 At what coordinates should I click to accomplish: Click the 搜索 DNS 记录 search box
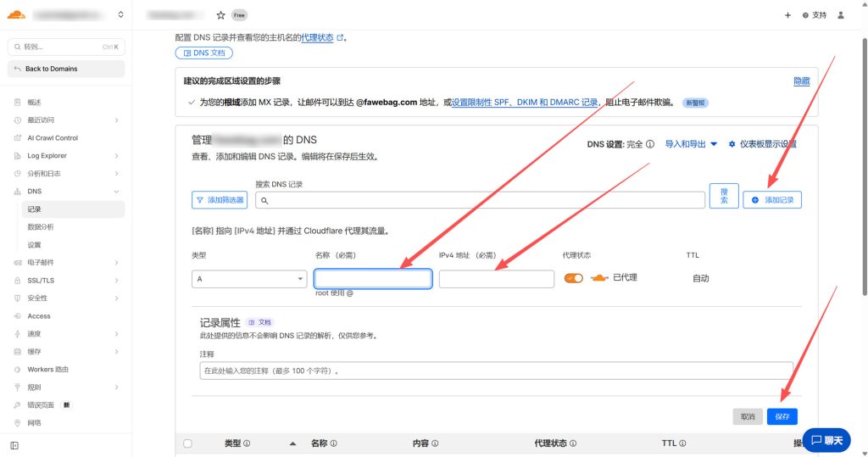pyautogui.click(x=480, y=201)
